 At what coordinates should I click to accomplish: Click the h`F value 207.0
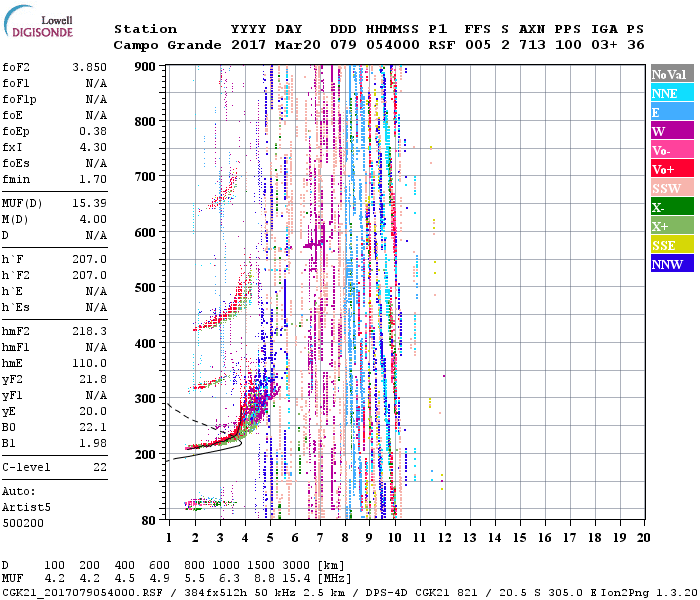point(89,259)
